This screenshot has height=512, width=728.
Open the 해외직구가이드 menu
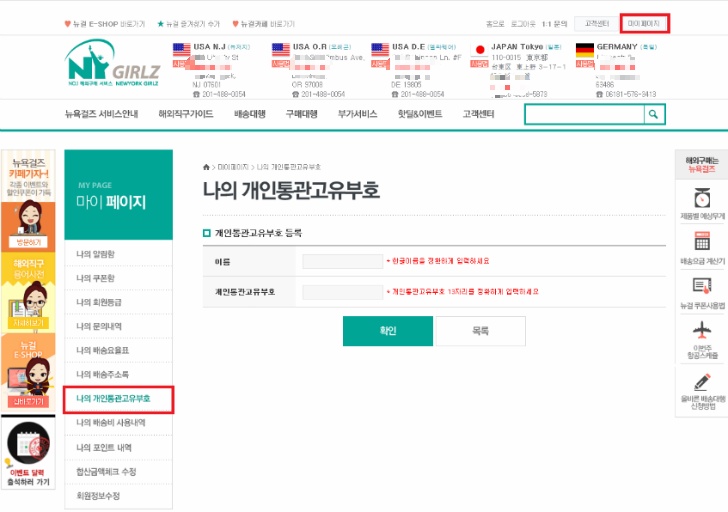[x=186, y=114]
